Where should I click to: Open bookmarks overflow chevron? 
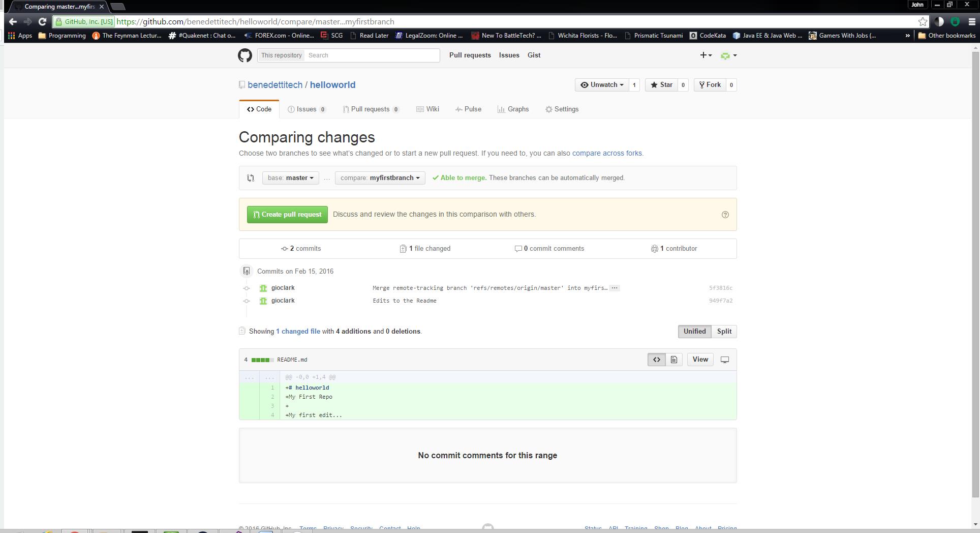(907, 36)
